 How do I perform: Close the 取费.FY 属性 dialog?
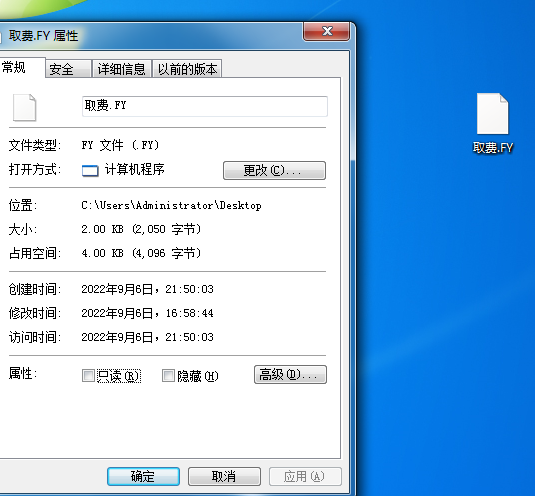pos(327,31)
